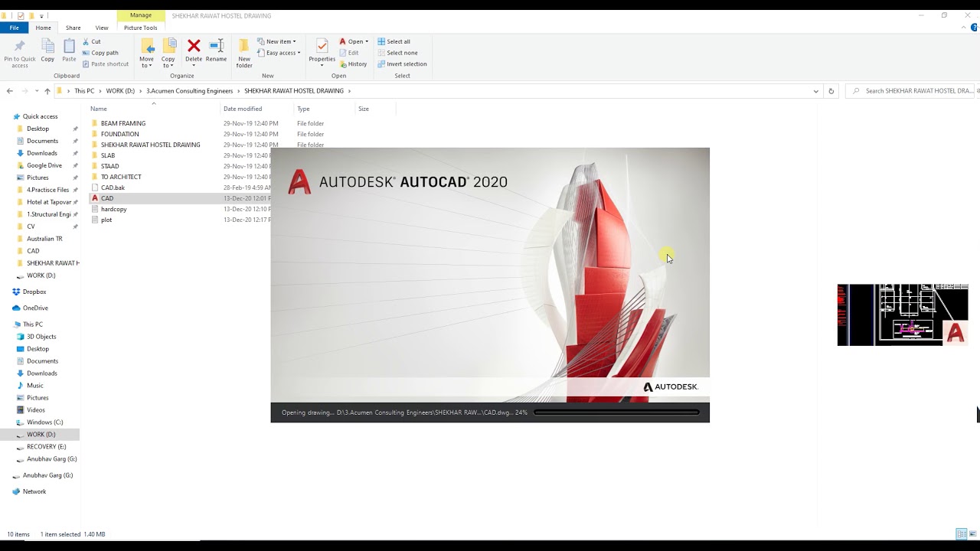Select the plot file

(x=106, y=220)
